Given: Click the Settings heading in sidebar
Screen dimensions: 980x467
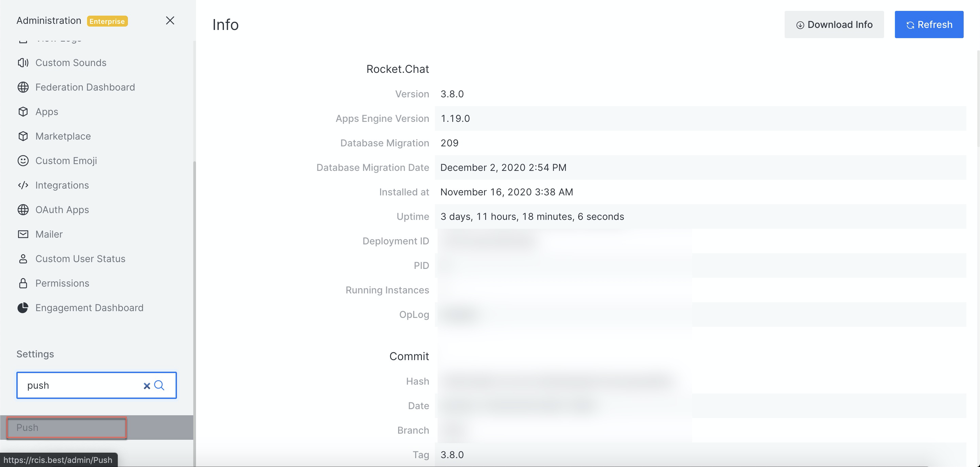Looking at the screenshot, I should 35,354.
